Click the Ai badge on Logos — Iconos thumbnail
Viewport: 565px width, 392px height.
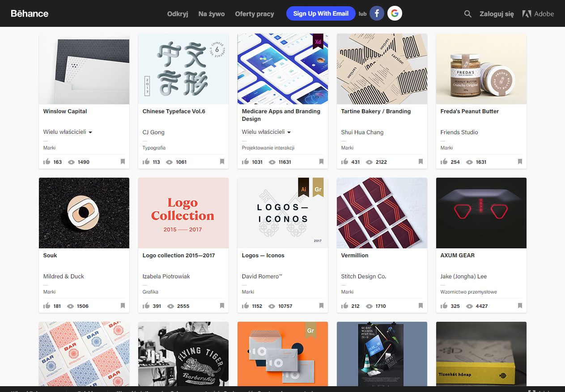[304, 187]
